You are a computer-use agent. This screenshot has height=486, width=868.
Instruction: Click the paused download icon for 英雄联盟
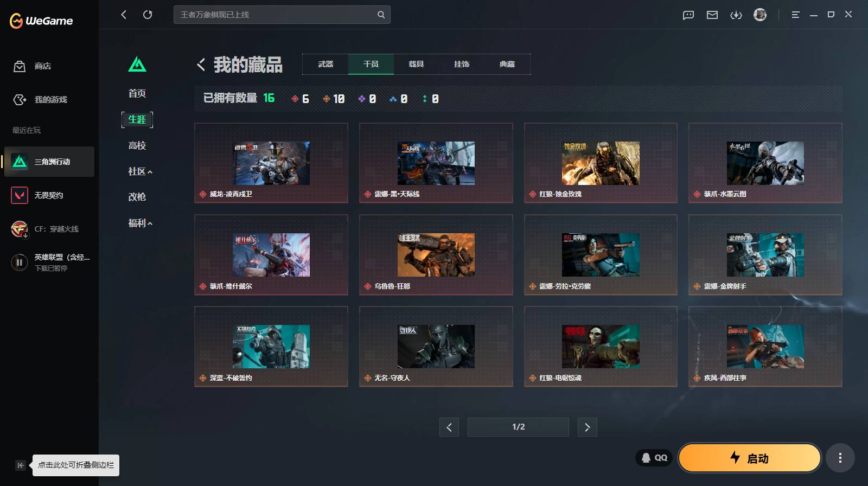tap(20, 263)
